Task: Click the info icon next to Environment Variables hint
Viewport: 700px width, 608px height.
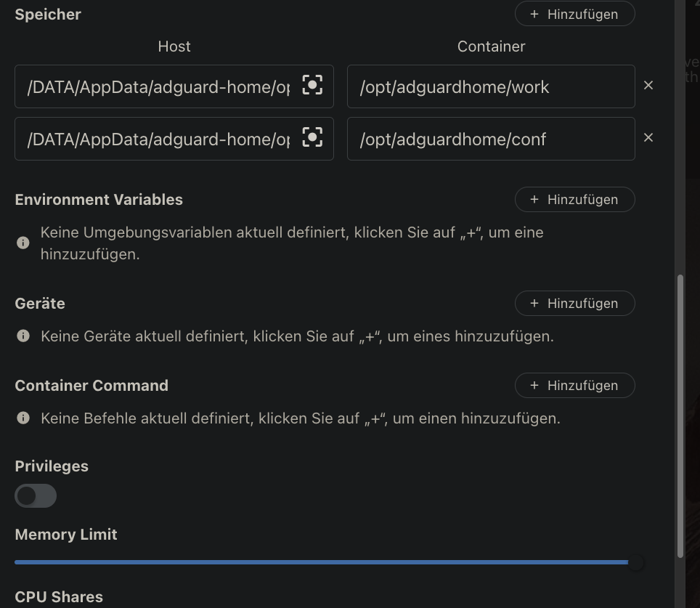Action: click(23, 243)
